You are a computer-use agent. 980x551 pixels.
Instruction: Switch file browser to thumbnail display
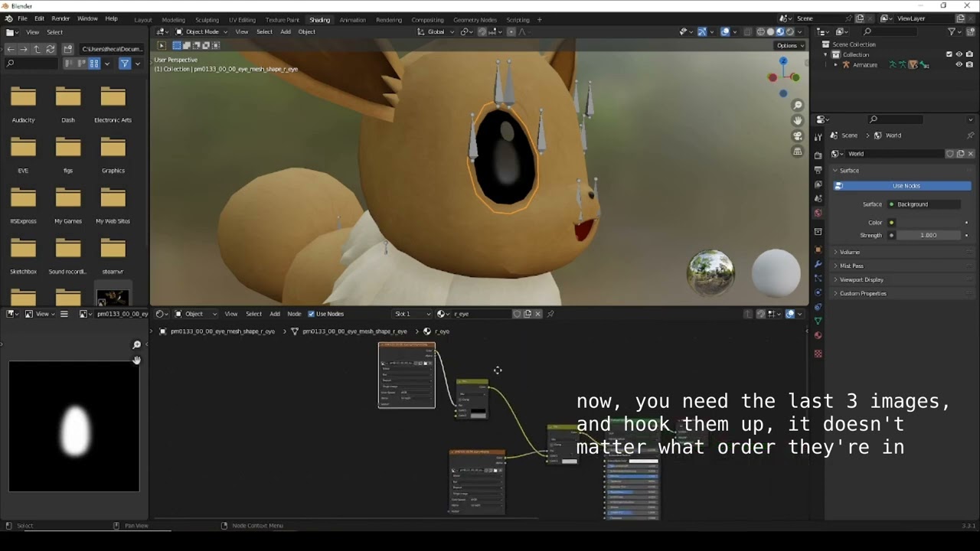(94, 64)
